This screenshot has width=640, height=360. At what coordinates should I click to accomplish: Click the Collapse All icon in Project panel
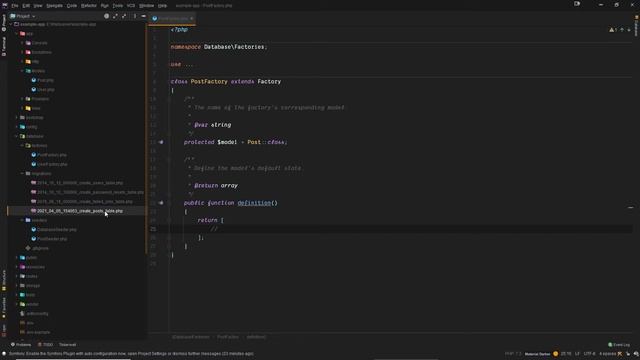pyautogui.click(x=124, y=16)
